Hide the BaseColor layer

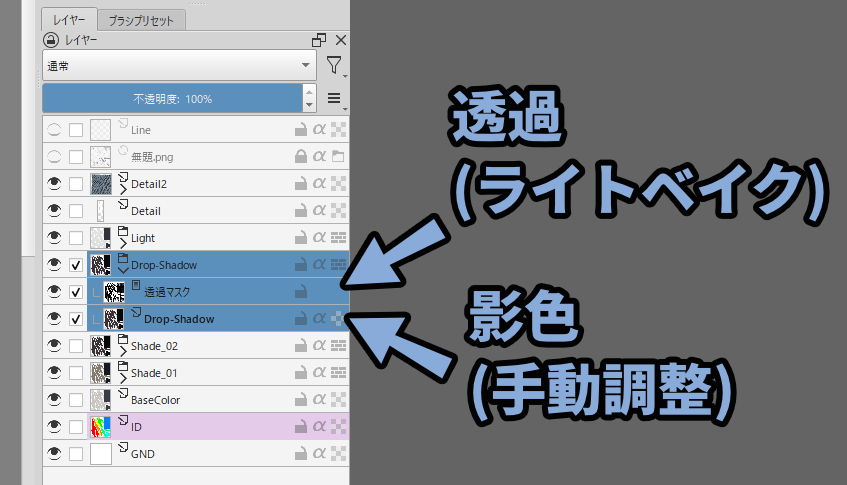pos(54,400)
